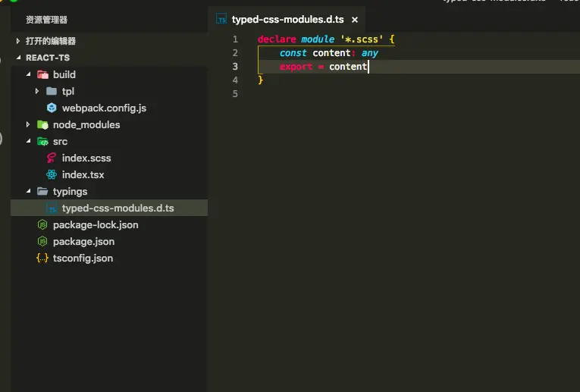The width and height of the screenshot is (580, 392).
Task: Collapse the typings folder arrow
Action: (x=29, y=192)
